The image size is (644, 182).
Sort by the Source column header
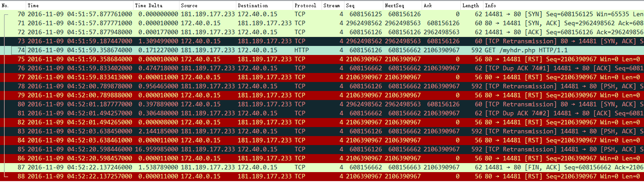[207, 5]
